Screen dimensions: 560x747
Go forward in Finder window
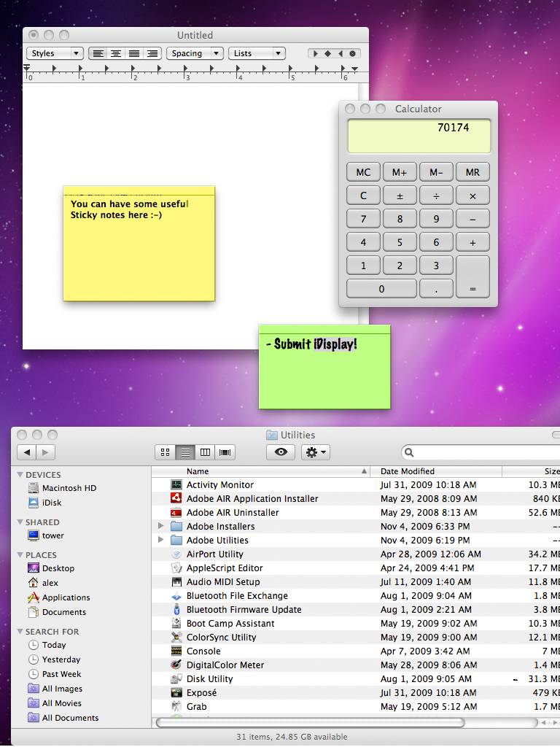[46, 452]
